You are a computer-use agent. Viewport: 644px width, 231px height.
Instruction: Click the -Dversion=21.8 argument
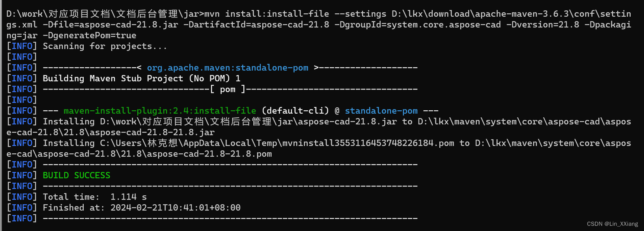point(542,25)
